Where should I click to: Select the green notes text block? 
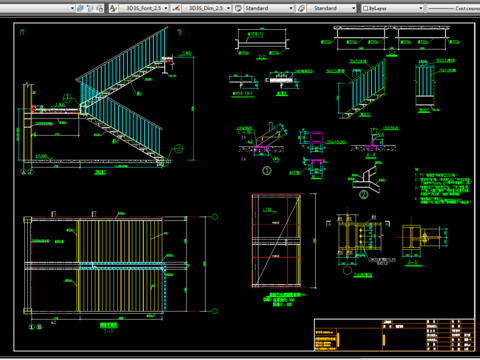click(x=443, y=186)
